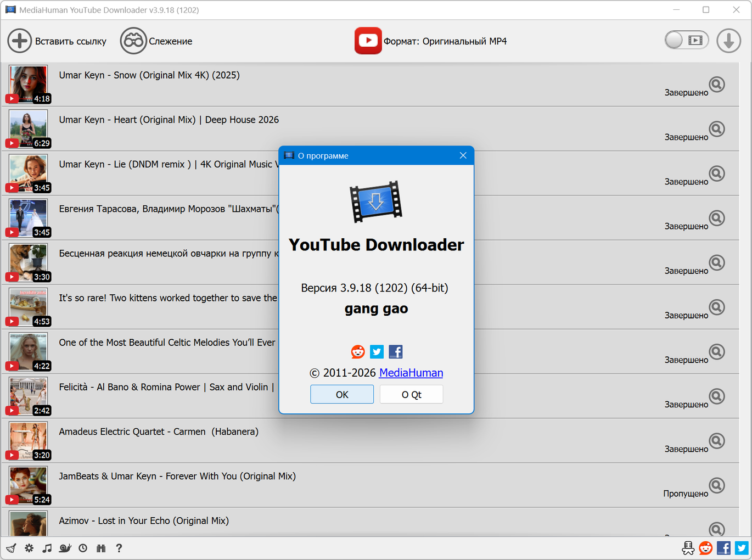Open the format selector 'Оригинальный MP4'

coord(445,41)
